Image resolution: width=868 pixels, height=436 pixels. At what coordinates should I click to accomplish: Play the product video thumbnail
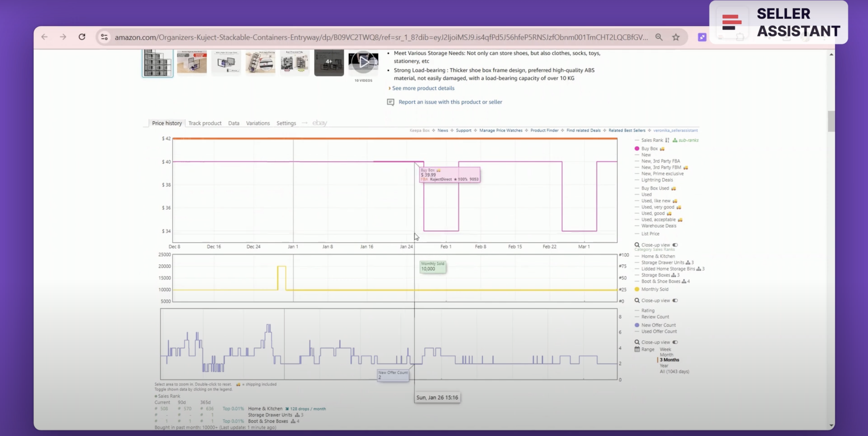(363, 62)
